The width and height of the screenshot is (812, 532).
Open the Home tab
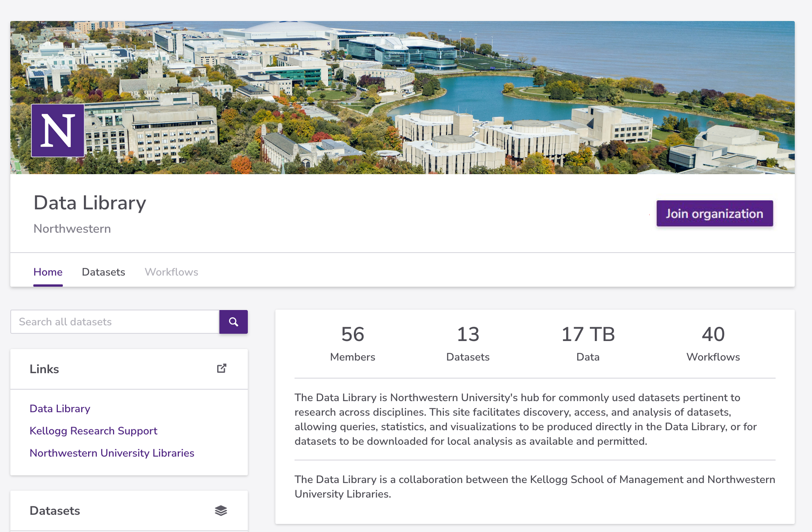coord(48,272)
